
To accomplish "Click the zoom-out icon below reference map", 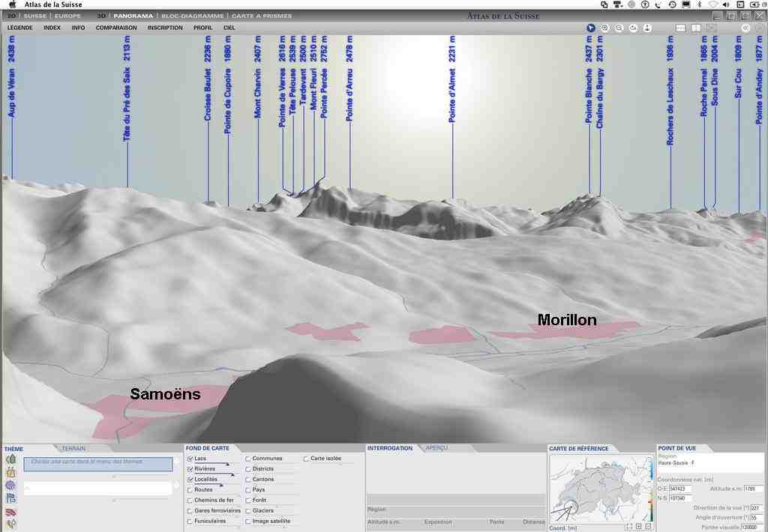I will 649,527.
